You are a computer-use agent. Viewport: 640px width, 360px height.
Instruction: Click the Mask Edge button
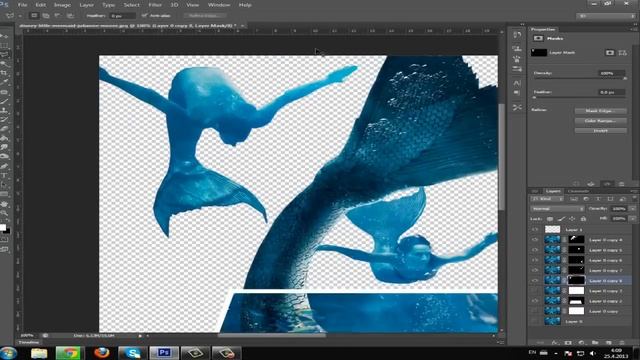click(600, 111)
